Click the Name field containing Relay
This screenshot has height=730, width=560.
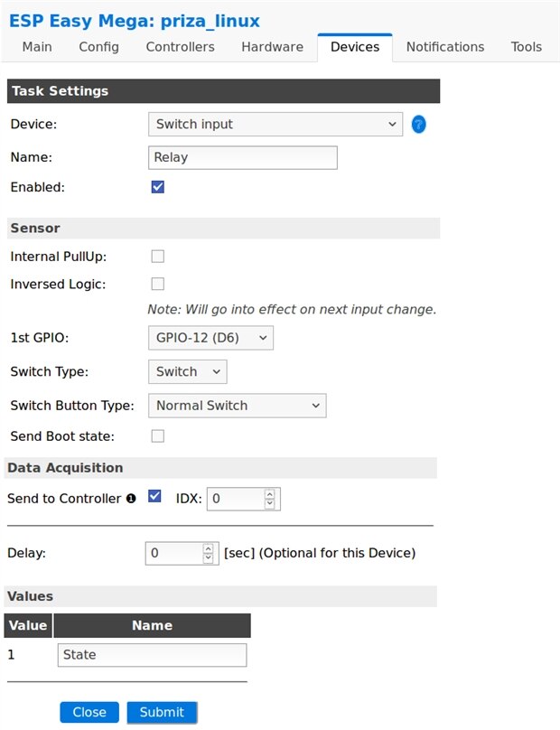(242, 157)
